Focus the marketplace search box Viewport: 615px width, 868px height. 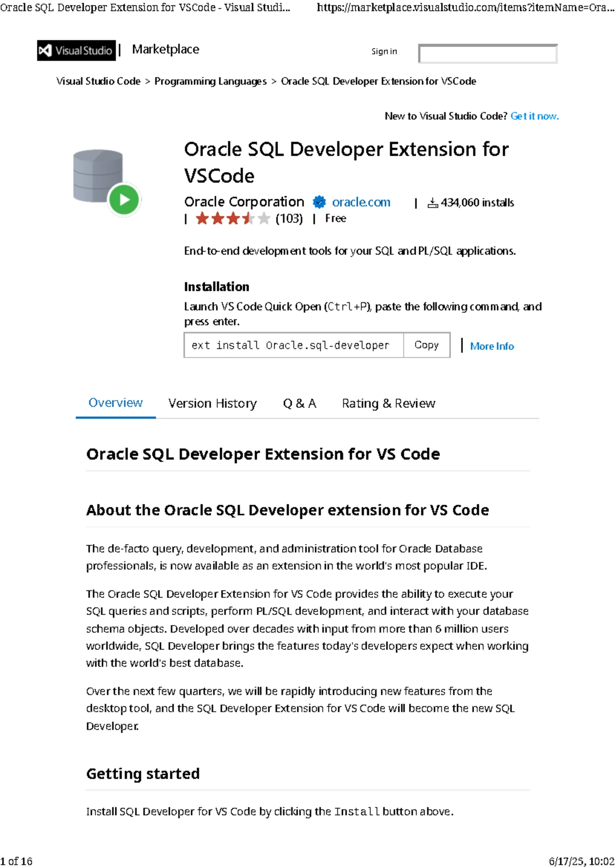(487, 53)
